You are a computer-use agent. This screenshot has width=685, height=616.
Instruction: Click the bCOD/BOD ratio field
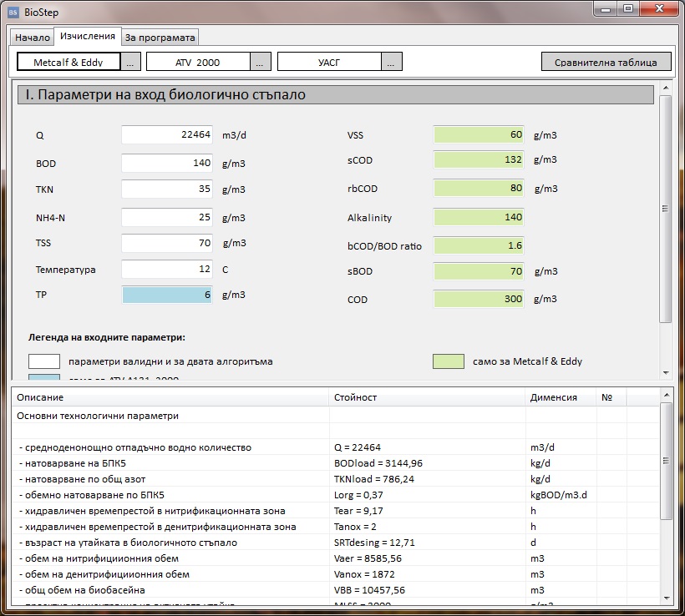tap(479, 246)
